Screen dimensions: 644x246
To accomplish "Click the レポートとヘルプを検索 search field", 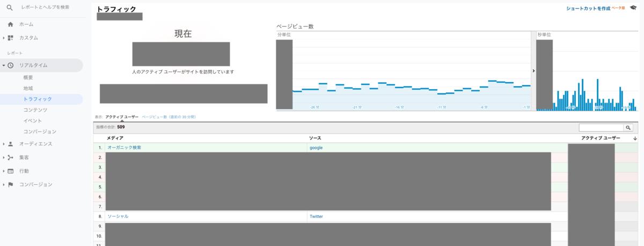I will (46, 8).
